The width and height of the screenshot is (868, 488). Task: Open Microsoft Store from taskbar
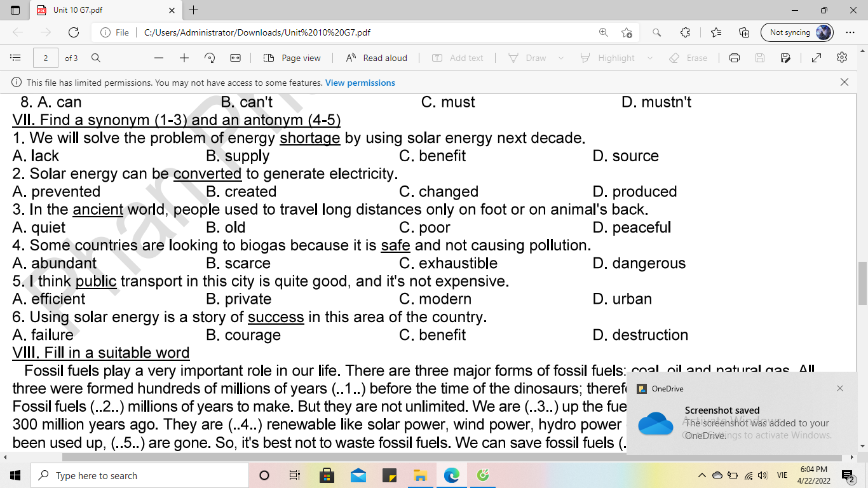(327, 475)
